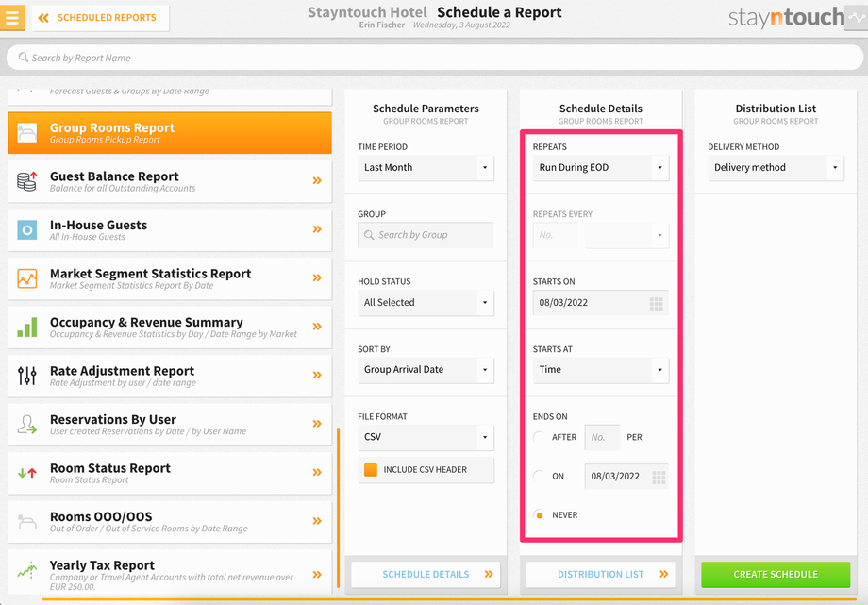
Task: Click the Room Status Report arrows icon
Action: click(x=26, y=473)
